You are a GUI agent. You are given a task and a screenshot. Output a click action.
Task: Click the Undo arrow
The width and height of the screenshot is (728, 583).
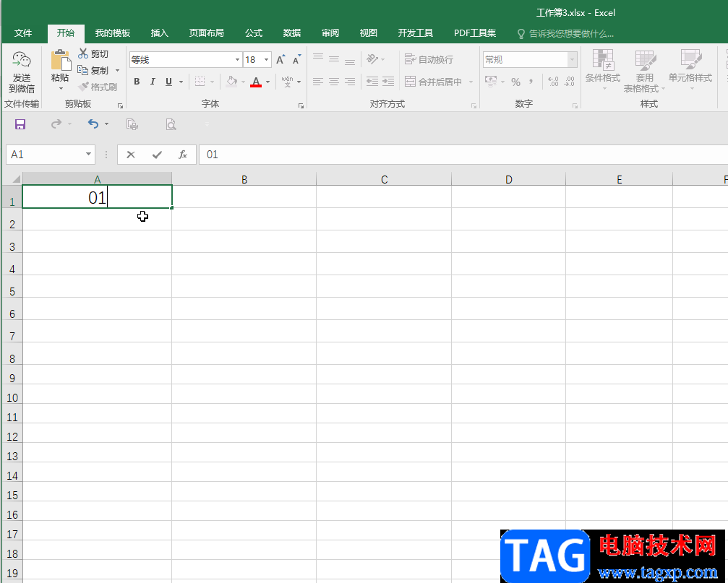coord(93,124)
